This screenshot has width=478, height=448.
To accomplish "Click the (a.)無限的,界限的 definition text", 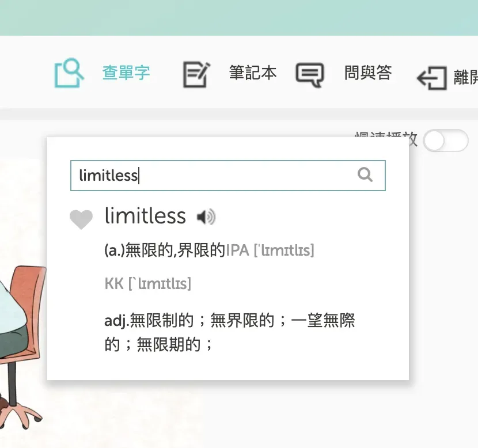I will pyautogui.click(x=165, y=250).
